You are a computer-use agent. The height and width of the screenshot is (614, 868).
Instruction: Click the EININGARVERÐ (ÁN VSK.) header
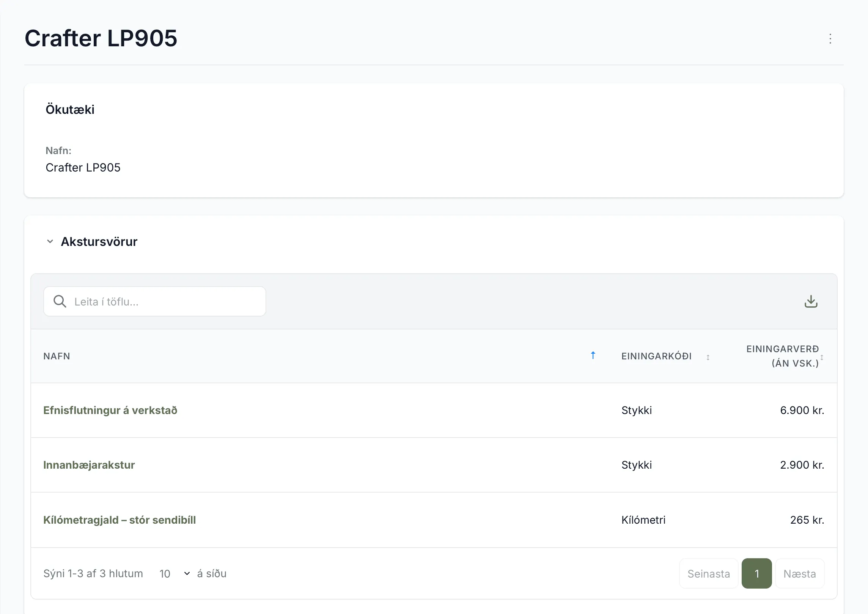coord(782,356)
